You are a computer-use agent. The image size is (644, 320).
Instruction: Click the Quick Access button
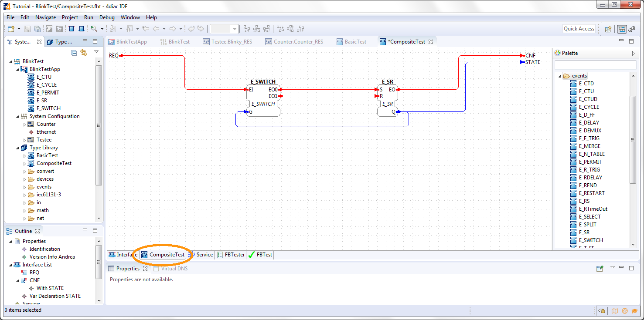[579, 28]
